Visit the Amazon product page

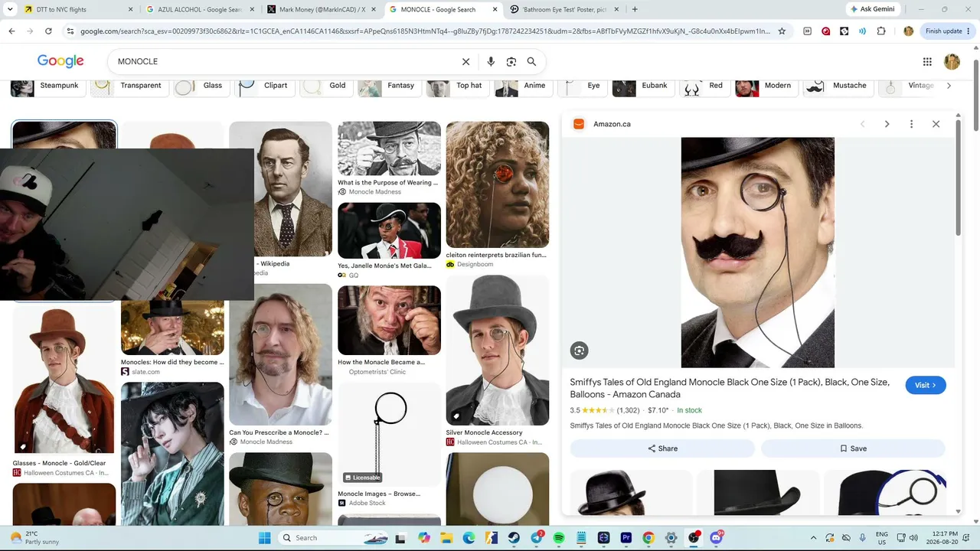coord(926,385)
